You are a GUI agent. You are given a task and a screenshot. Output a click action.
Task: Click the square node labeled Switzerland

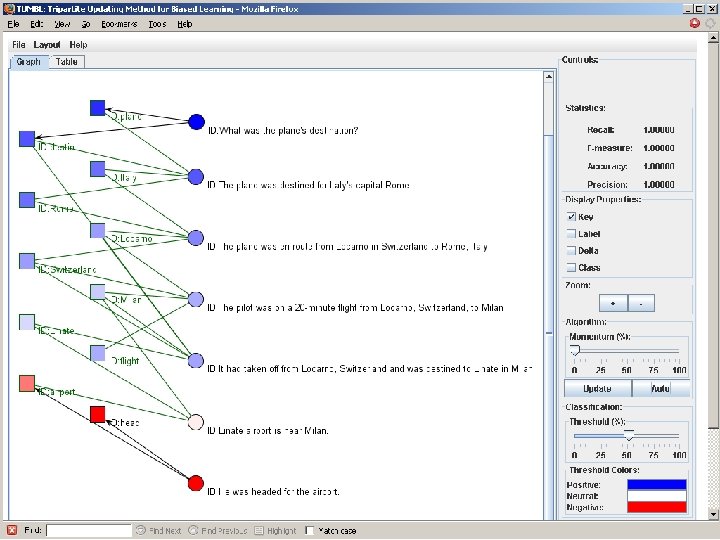pos(27,261)
